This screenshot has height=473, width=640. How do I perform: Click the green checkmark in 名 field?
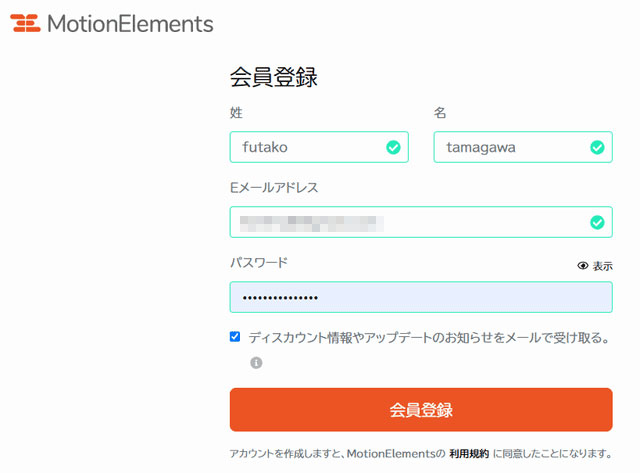pyautogui.click(x=597, y=147)
